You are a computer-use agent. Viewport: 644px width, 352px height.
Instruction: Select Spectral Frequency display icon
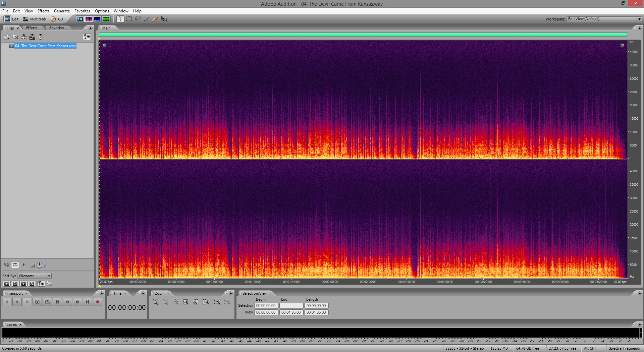(x=89, y=19)
